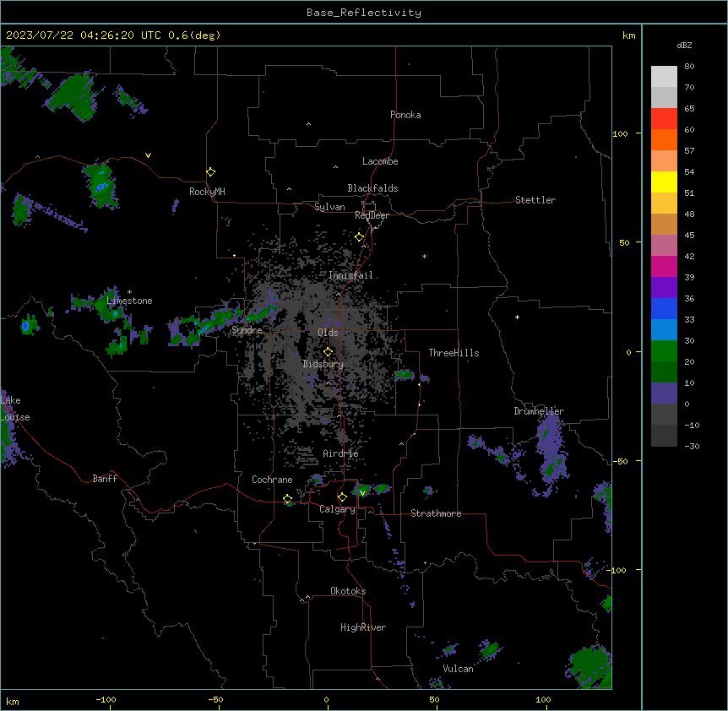This screenshot has height=711, width=728.
Task: Select the Vulcan label
Action: point(459,669)
